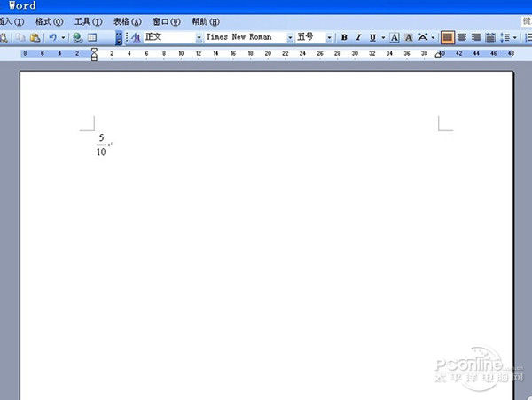Expand the font name dropdown arrow
The height and width of the screenshot is (400, 532).
pos(290,37)
